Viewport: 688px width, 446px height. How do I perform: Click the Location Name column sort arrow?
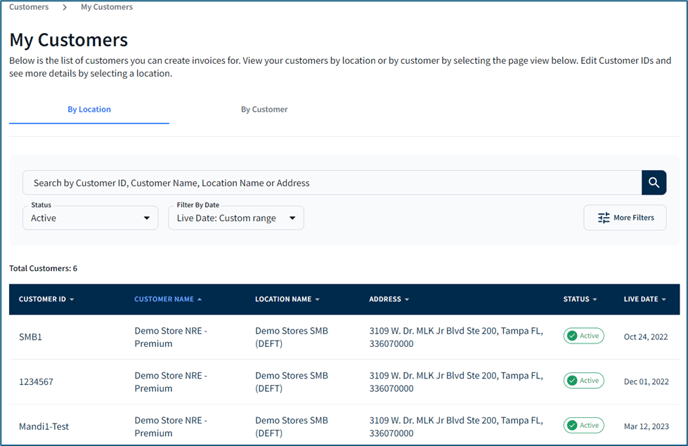(317, 299)
